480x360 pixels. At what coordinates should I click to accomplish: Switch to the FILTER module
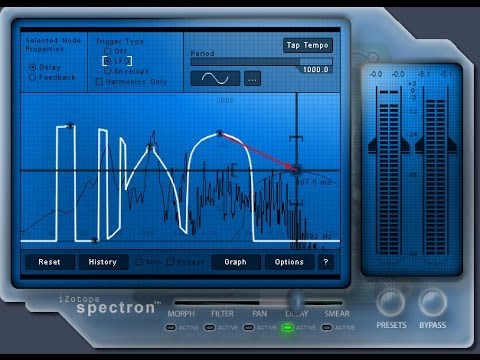222,314
